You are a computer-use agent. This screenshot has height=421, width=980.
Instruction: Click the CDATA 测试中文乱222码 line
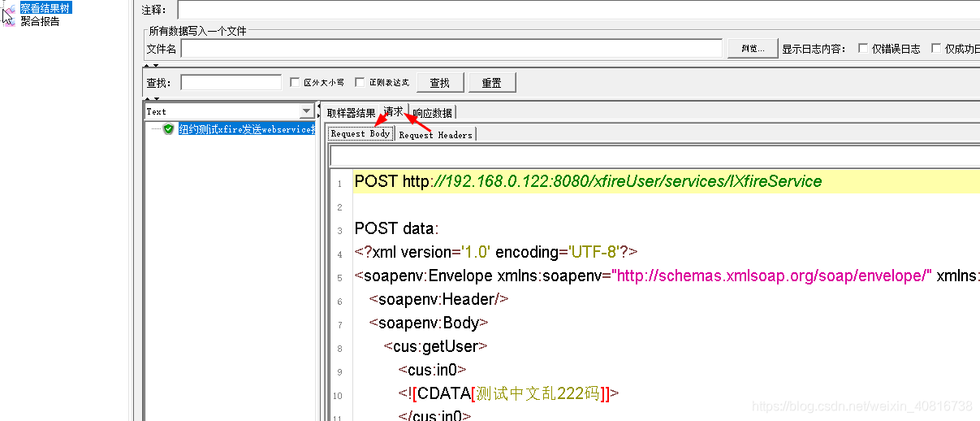tap(509, 393)
